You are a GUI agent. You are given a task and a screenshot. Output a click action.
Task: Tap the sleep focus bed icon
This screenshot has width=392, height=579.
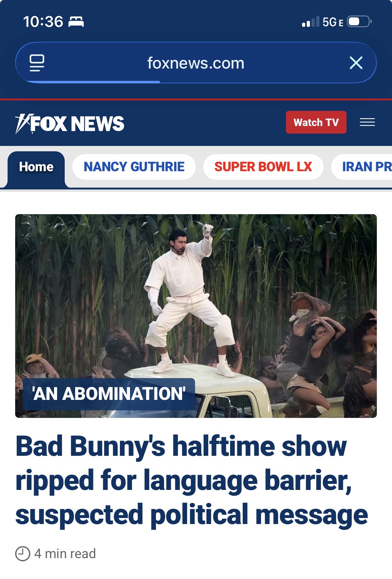(x=76, y=22)
